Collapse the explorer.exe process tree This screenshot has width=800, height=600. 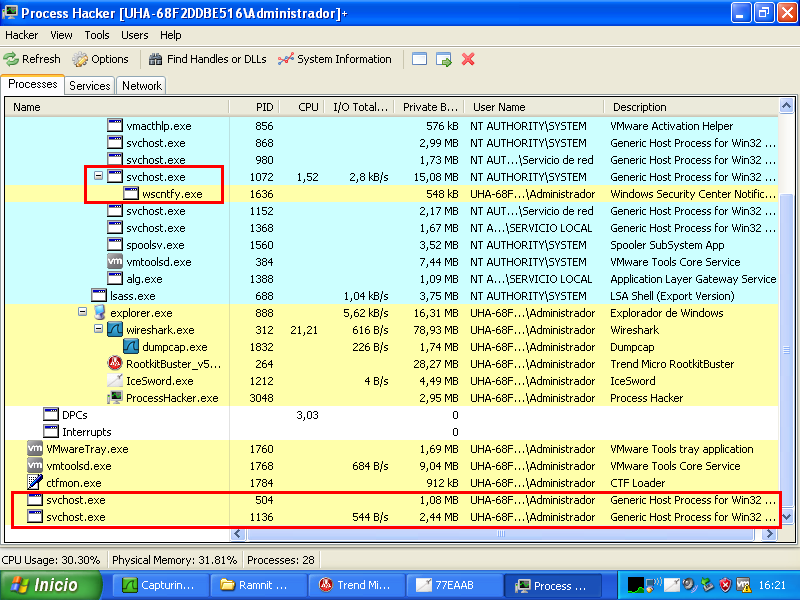click(82, 313)
